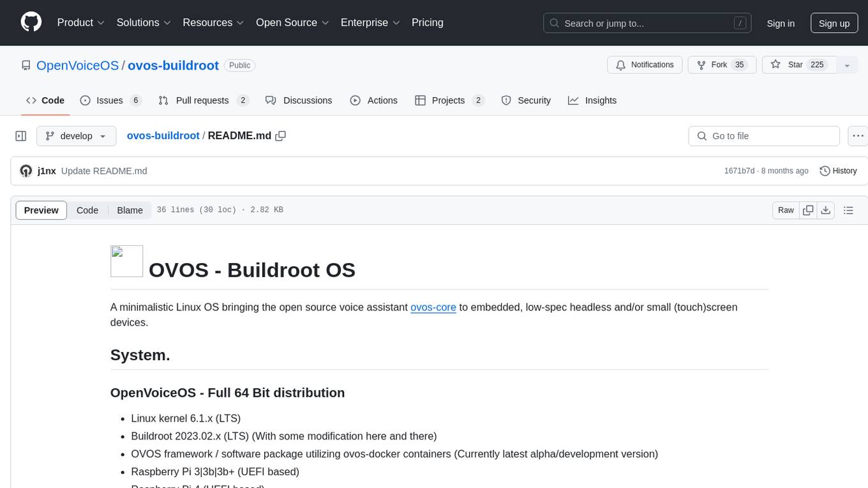Switch to the Pull requests tab

tap(204, 100)
